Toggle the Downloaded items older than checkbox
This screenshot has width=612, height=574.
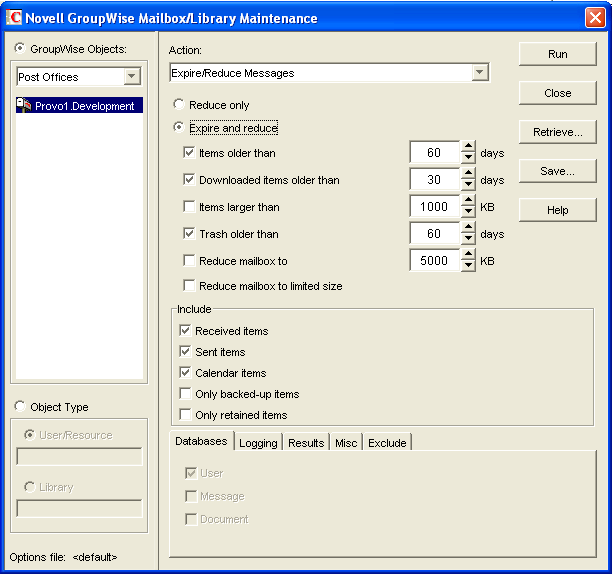tap(189, 179)
